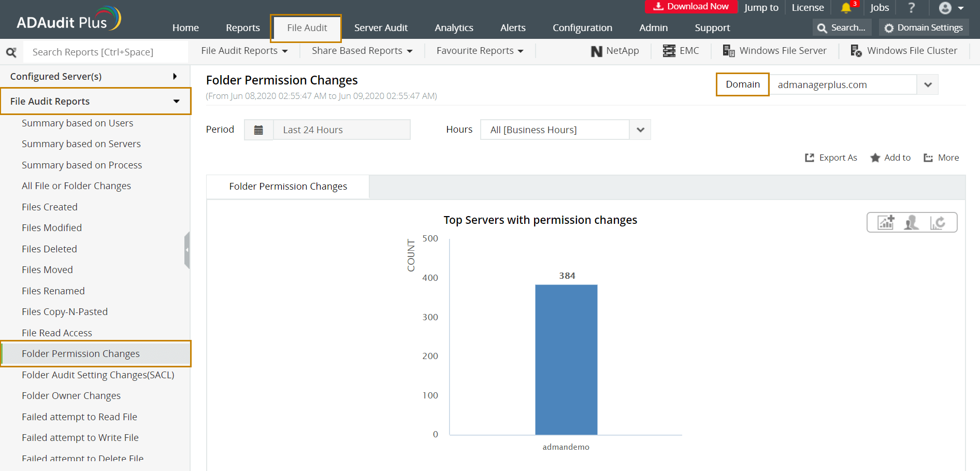Click the ADAudit Plus logo
Image resolution: width=980 pixels, height=471 pixels.
[x=69, y=19]
